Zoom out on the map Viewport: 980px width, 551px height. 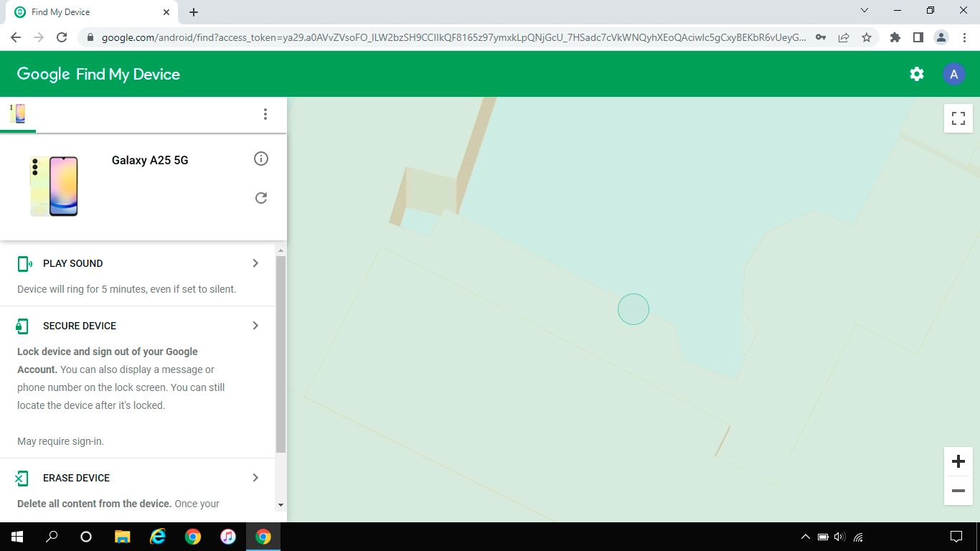click(x=958, y=491)
